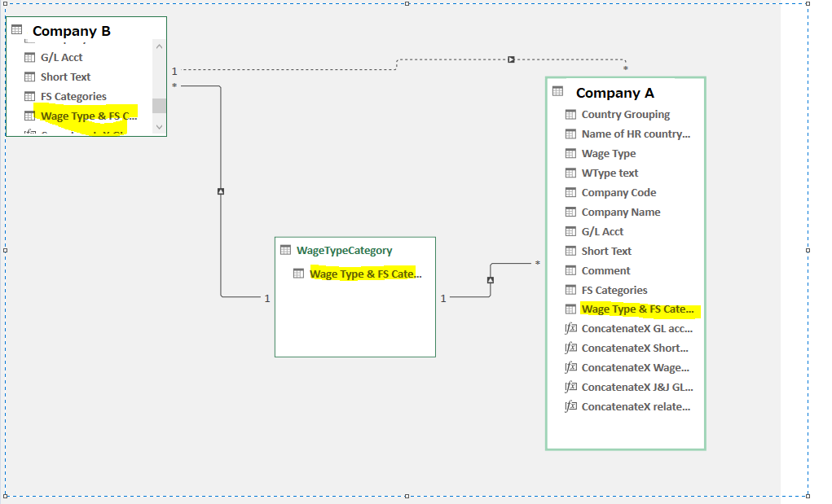Select highlighted Wage Type & FS field in Company B
This screenshot has width=832, height=504.
pos(89,116)
